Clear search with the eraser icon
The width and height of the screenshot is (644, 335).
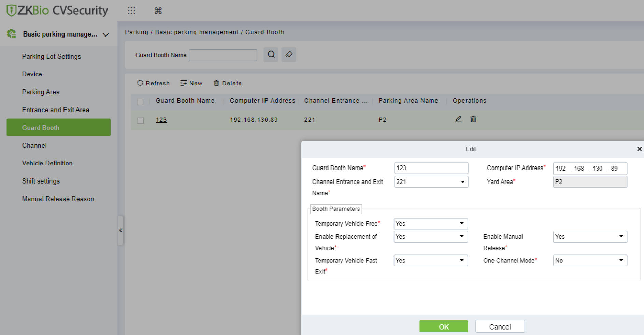(x=289, y=55)
